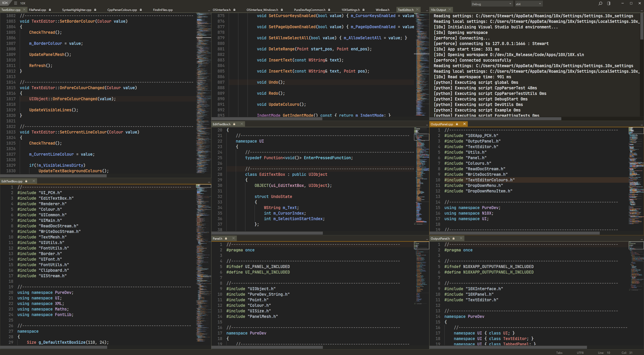Click lock icon on SyntaxHighlighter.cpp tab
The width and height of the screenshot is (644, 355).
tap(95, 10)
